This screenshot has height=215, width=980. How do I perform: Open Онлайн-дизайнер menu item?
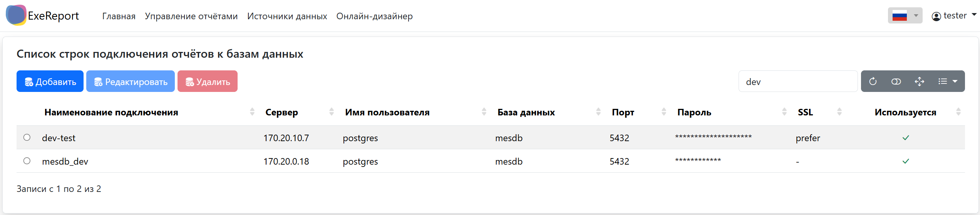[x=374, y=16]
